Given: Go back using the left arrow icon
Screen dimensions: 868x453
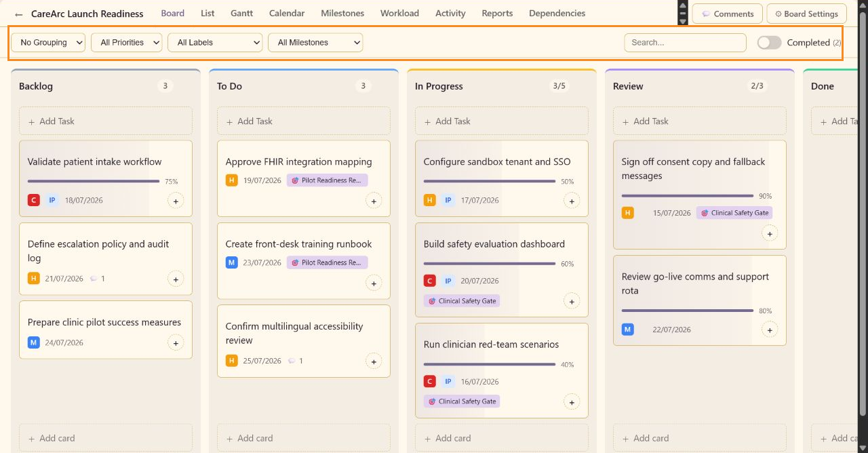Looking at the screenshot, I should point(18,14).
